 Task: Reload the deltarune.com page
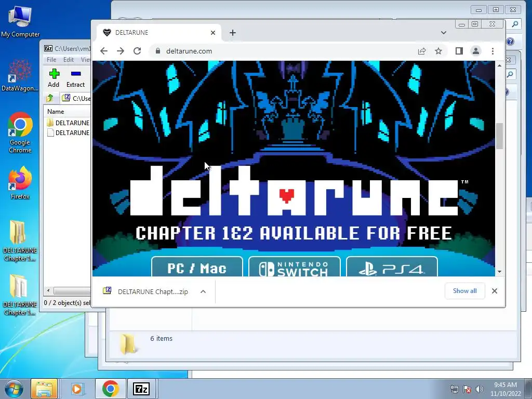(137, 51)
